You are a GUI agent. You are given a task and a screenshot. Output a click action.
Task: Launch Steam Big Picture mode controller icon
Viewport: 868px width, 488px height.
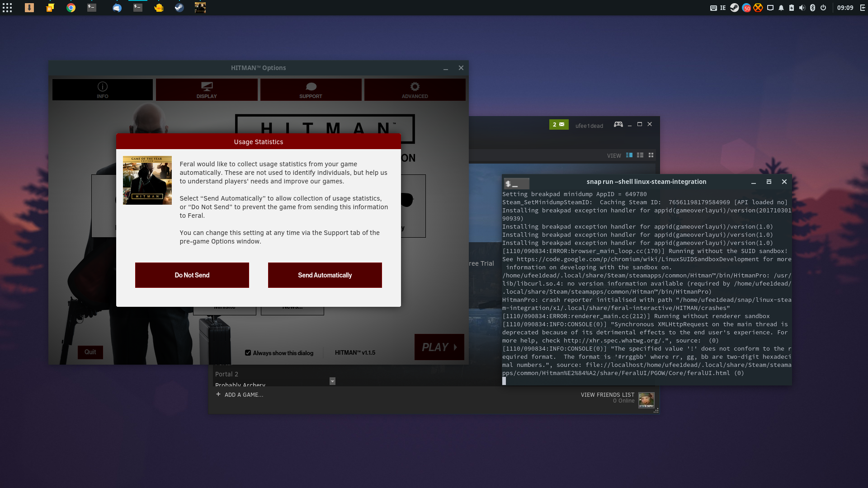[618, 124]
